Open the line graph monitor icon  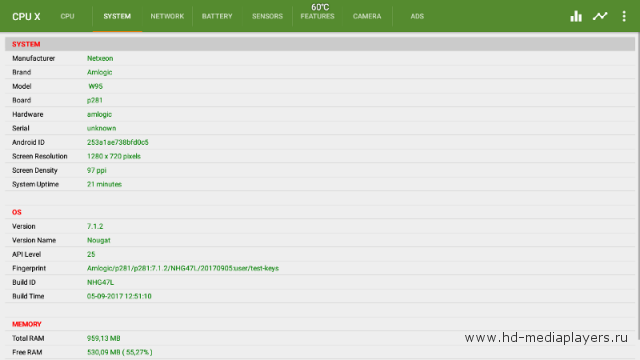pyautogui.click(x=600, y=16)
